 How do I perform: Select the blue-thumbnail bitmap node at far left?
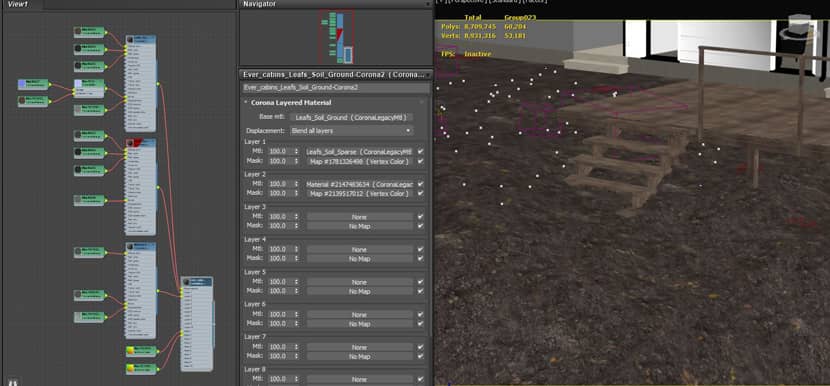33,84
